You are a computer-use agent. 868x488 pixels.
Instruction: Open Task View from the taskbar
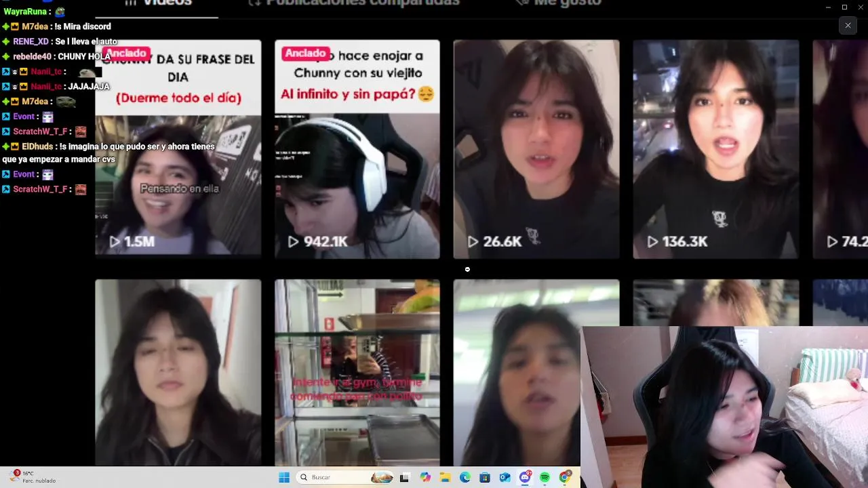(405, 477)
